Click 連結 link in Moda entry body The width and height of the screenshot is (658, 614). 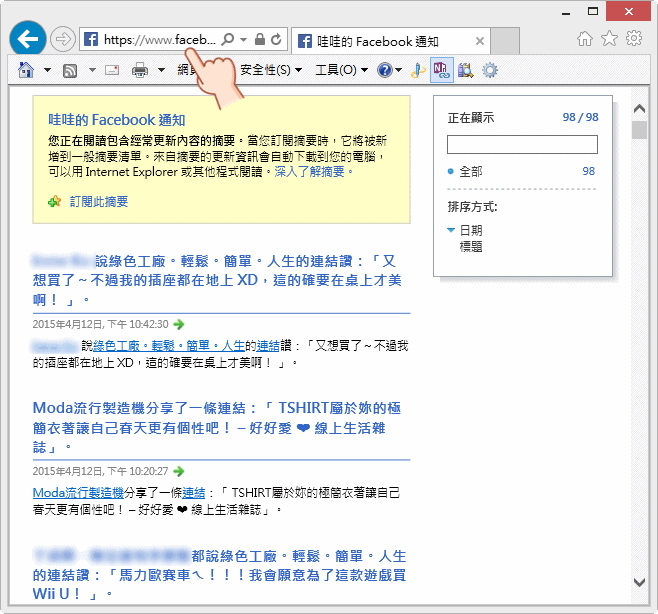click(193, 493)
